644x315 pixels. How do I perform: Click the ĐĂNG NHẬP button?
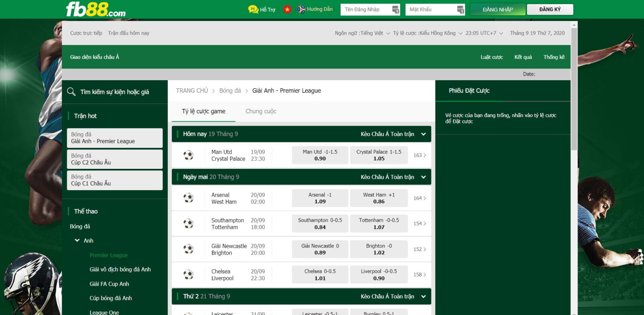click(x=498, y=10)
